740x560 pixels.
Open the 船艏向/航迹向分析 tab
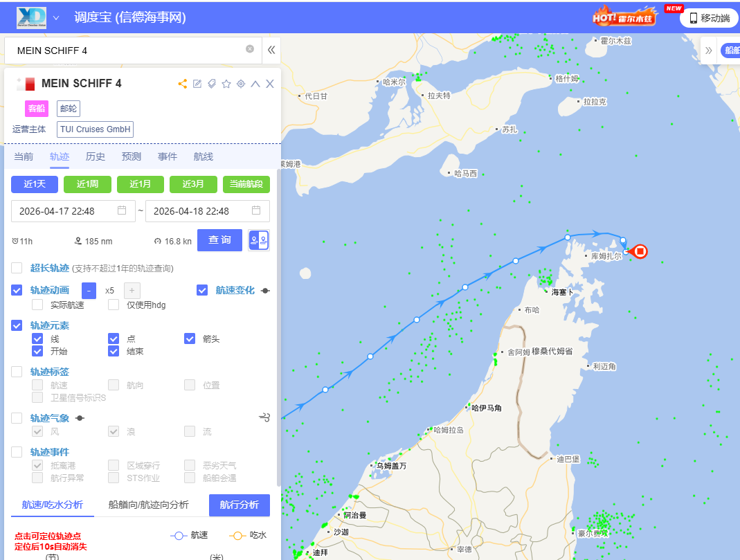(x=148, y=505)
